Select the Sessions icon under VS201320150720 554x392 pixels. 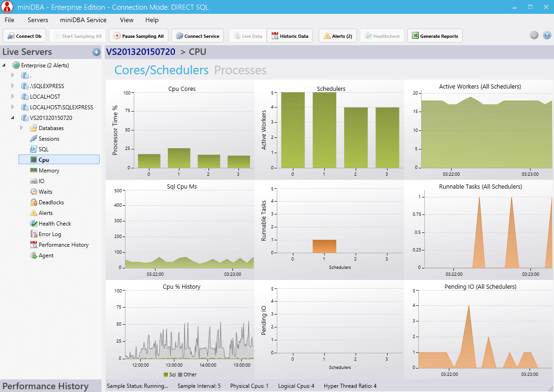coord(35,138)
